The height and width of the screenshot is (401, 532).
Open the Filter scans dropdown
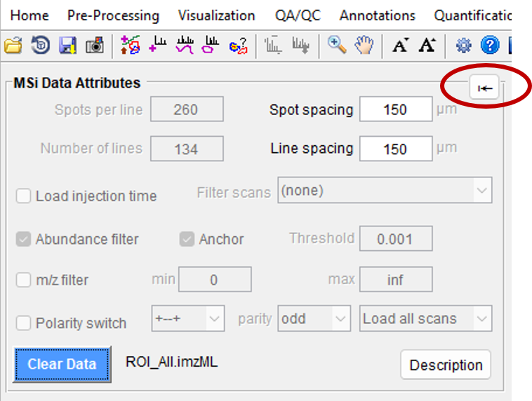pos(385,190)
